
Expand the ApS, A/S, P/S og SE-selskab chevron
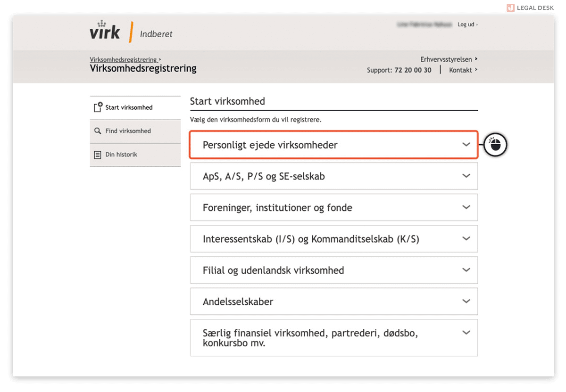[466, 176]
